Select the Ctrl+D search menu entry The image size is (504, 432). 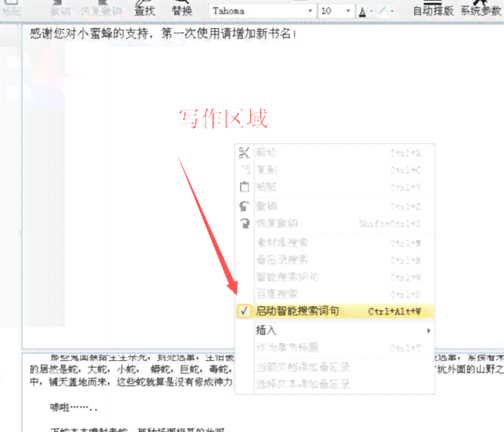334,294
